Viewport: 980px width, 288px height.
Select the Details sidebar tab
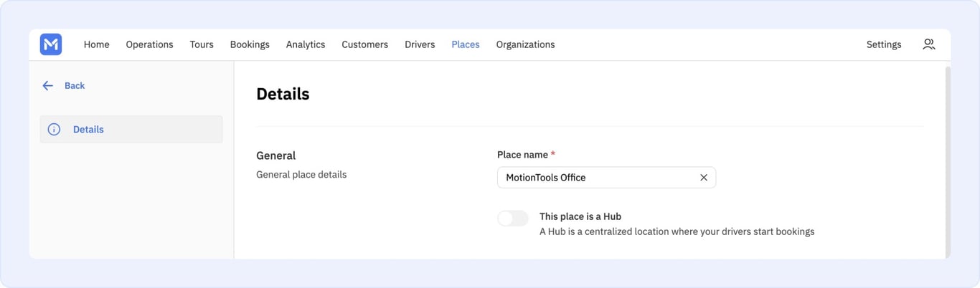tap(131, 130)
